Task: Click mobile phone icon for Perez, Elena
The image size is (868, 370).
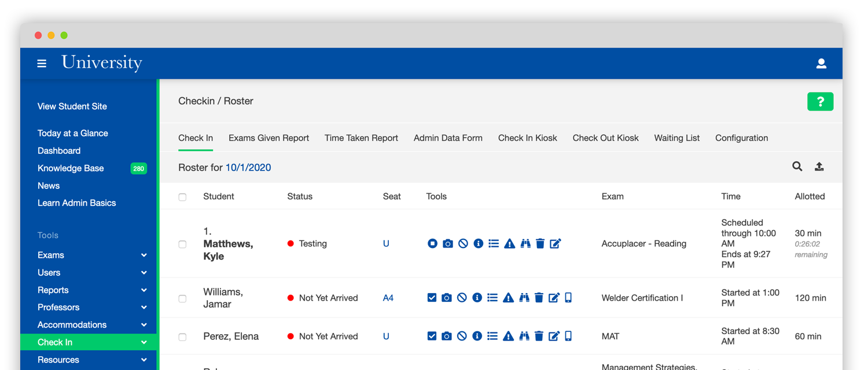Action: (x=568, y=336)
